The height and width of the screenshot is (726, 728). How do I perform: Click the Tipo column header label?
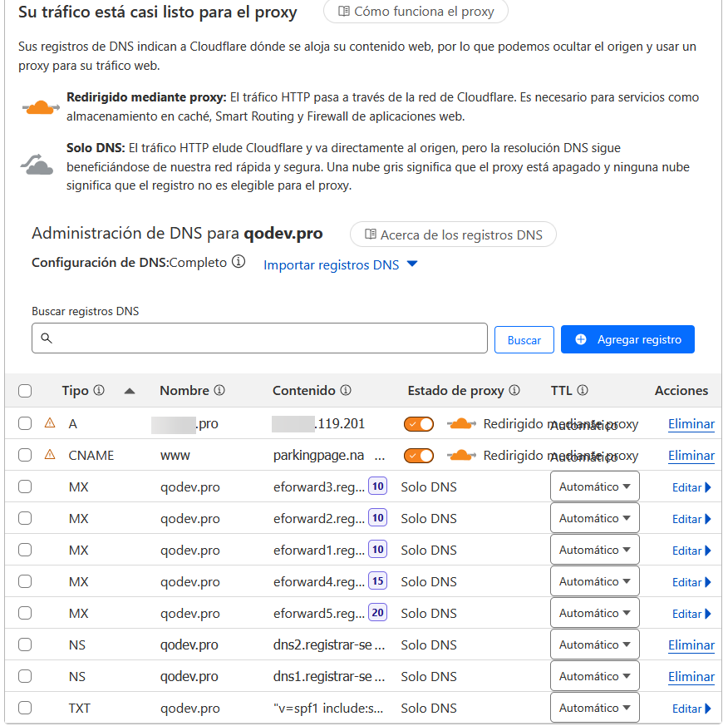click(76, 391)
